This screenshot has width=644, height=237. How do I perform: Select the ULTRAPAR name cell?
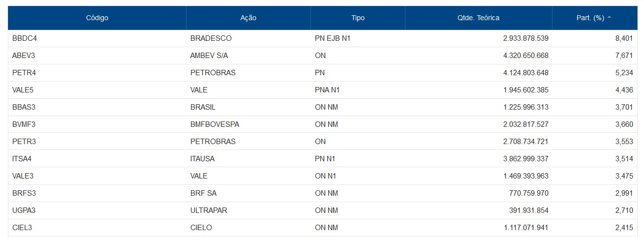tap(209, 210)
